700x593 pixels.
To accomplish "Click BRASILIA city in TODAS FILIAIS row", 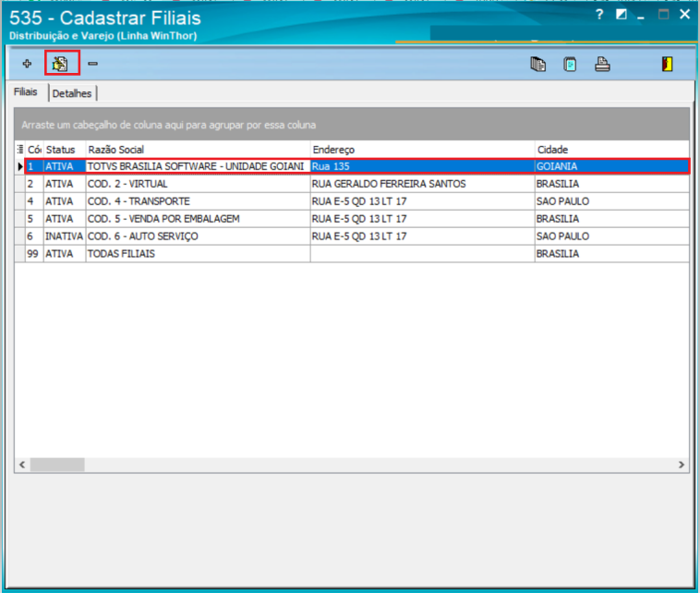I will (612, 254).
